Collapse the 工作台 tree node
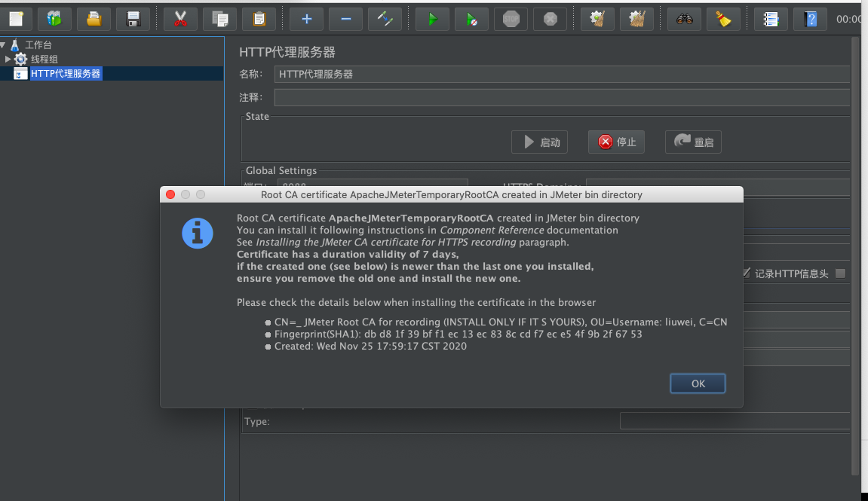868x501 pixels. click(3, 44)
